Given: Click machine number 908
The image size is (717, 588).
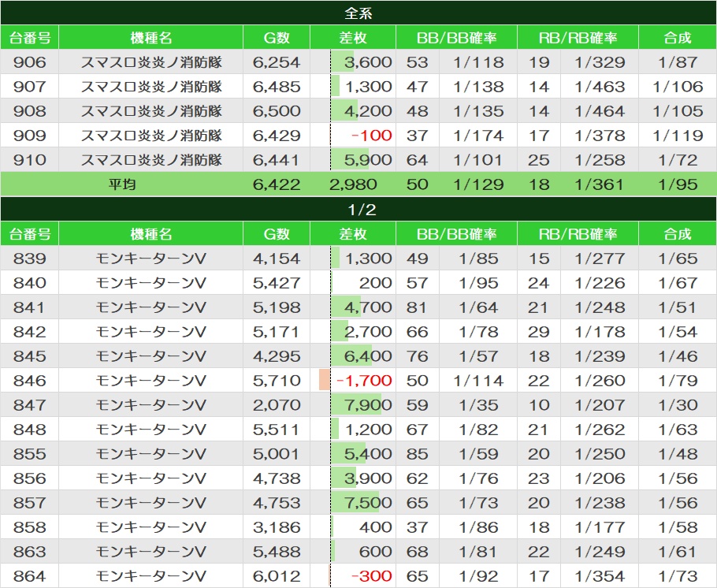Looking at the screenshot, I should point(30,110).
